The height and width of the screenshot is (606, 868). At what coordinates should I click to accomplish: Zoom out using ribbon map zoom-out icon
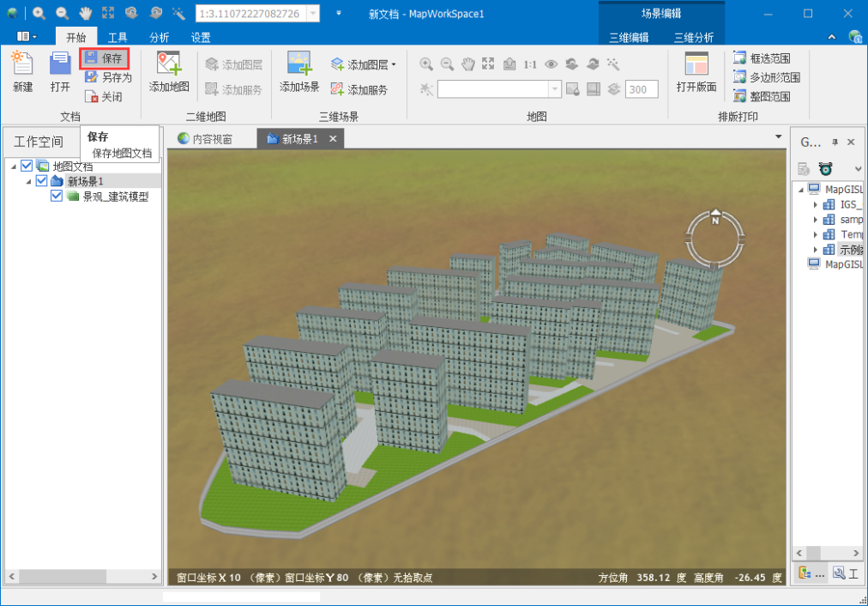coord(447,64)
